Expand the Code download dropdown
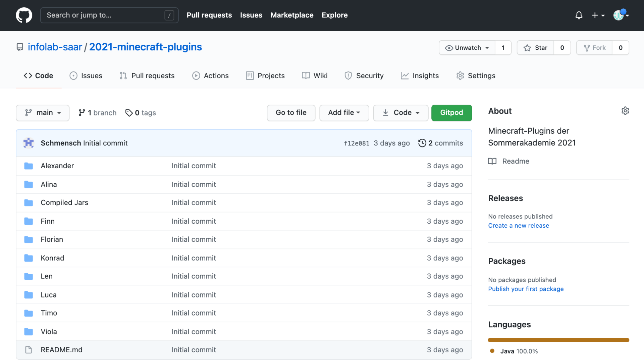 (400, 113)
